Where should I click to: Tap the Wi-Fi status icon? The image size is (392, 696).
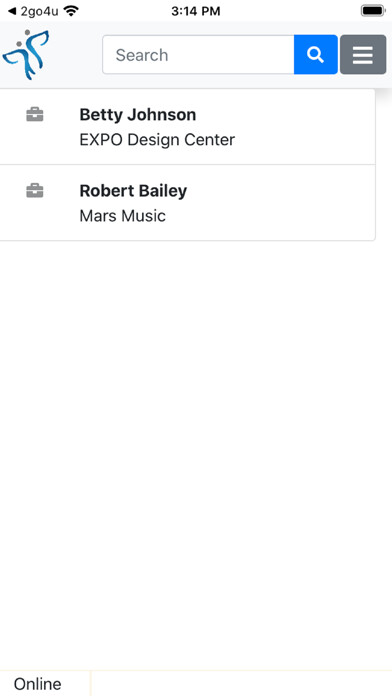pyautogui.click(x=71, y=11)
